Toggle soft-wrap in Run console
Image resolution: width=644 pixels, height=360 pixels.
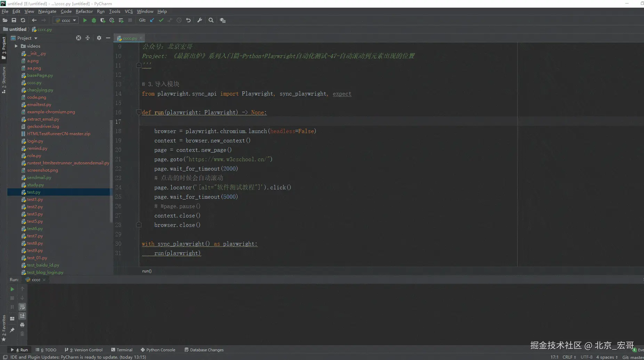click(22, 307)
